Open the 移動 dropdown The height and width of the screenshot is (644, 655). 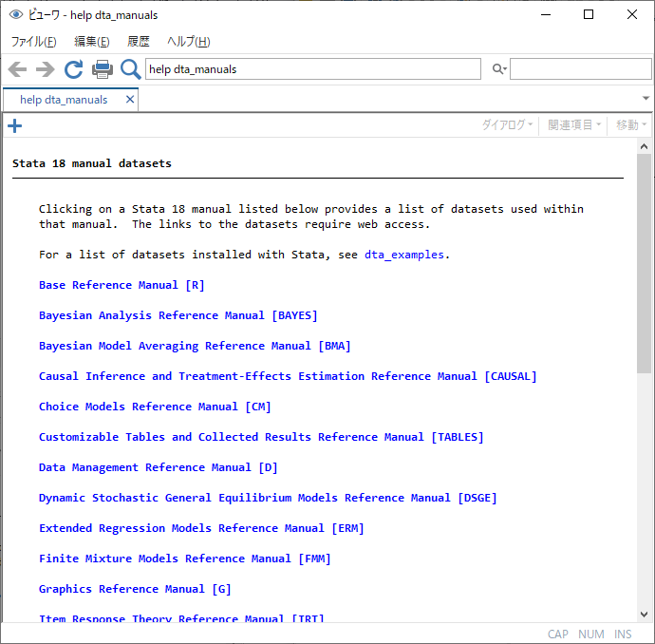[x=630, y=124]
